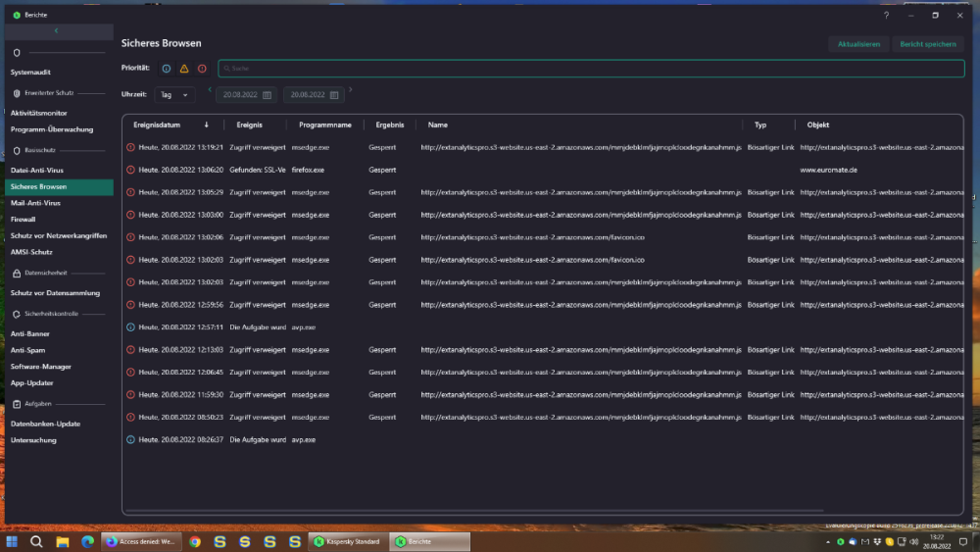
Task: Click the horizontal scrollbar under the table
Action: pos(473,511)
